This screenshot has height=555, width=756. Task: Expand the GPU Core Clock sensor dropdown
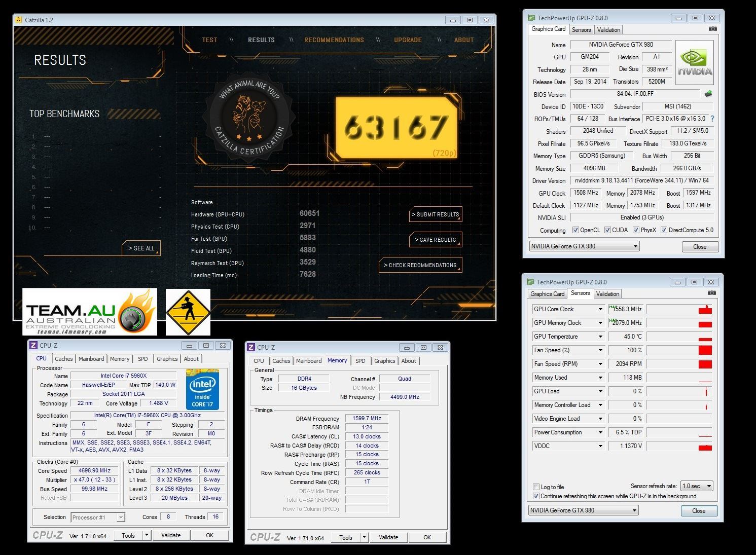pos(600,309)
